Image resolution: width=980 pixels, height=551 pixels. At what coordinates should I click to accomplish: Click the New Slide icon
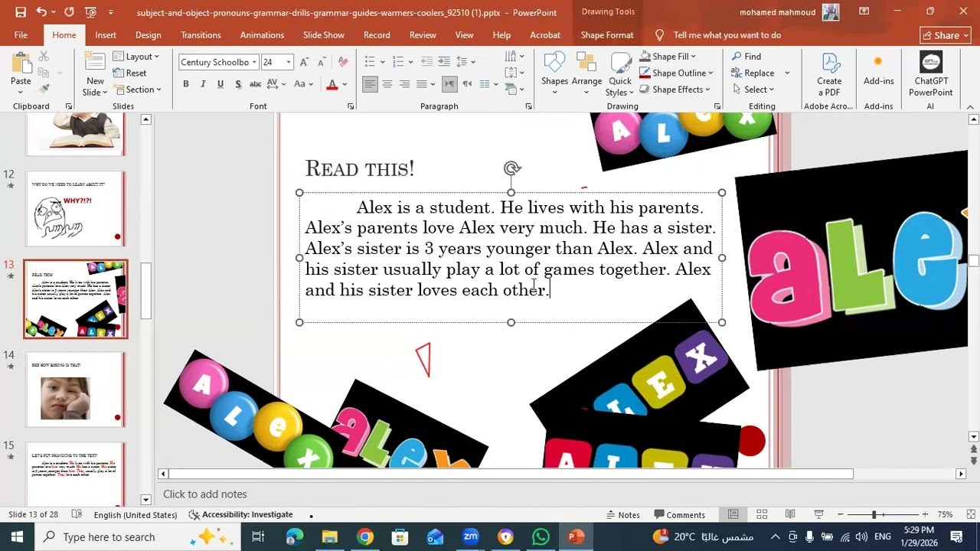95,65
